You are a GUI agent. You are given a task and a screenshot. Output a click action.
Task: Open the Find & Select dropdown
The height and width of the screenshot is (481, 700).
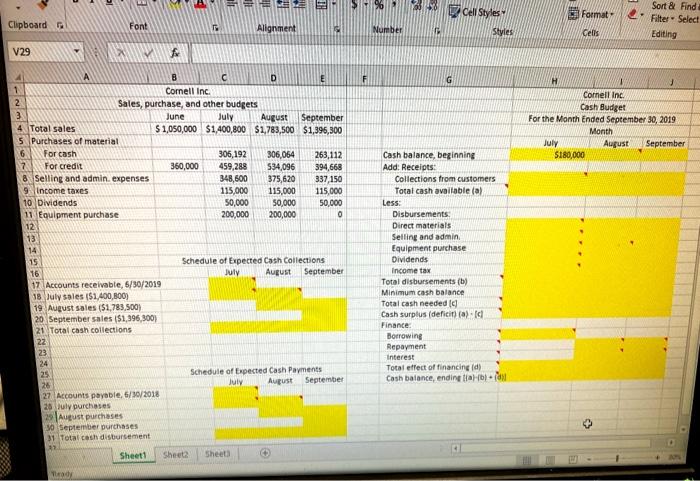coord(688,13)
